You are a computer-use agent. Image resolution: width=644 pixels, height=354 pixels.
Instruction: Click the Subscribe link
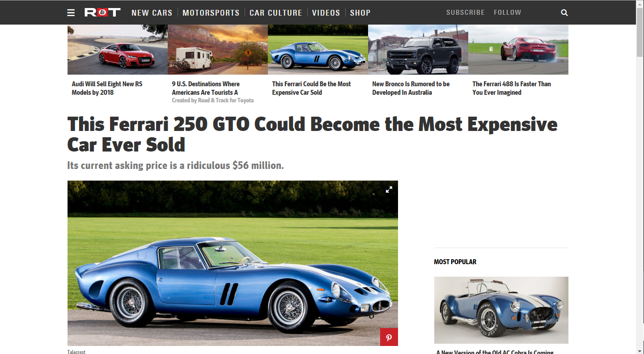click(x=466, y=13)
